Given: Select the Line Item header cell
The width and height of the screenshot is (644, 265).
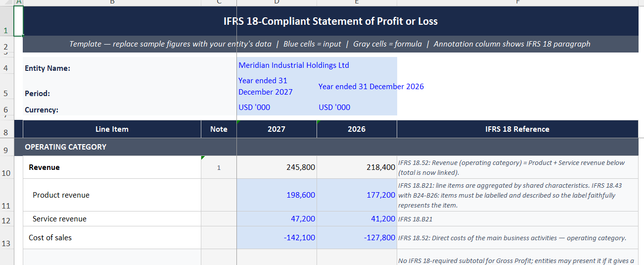Looking at the screenshot, I should click(112, 129).
